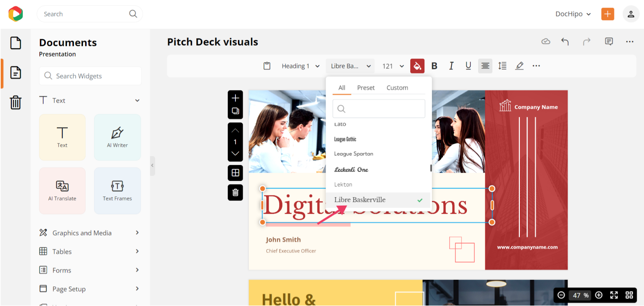Switch to the Custom fonts tab

[x=397, y=88]
